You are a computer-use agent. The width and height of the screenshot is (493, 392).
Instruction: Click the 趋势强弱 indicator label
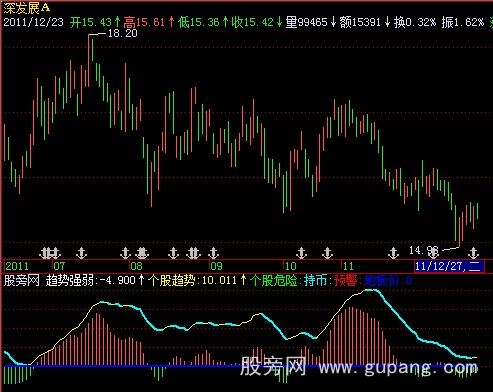[x=70, y=280]
